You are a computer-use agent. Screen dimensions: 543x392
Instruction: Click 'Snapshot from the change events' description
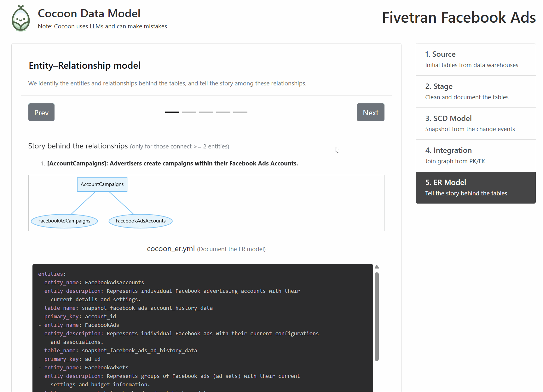click(x=470, y=129)
